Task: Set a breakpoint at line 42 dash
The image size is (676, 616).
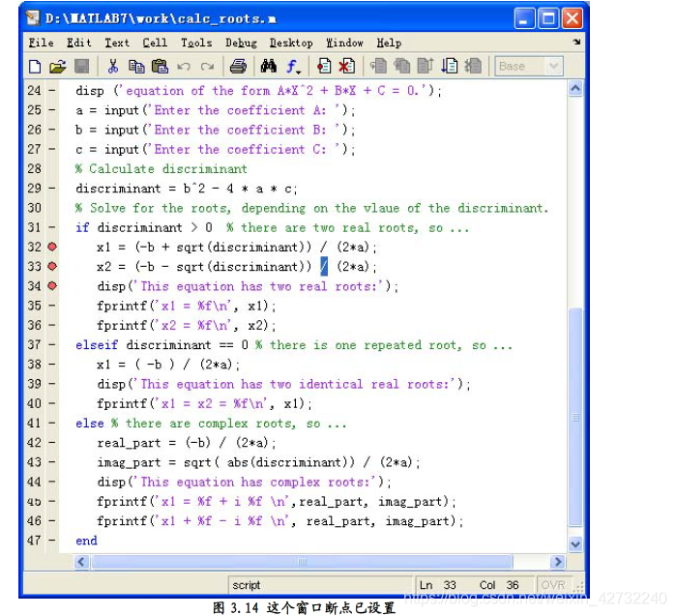Action: (x=52, y=442)
